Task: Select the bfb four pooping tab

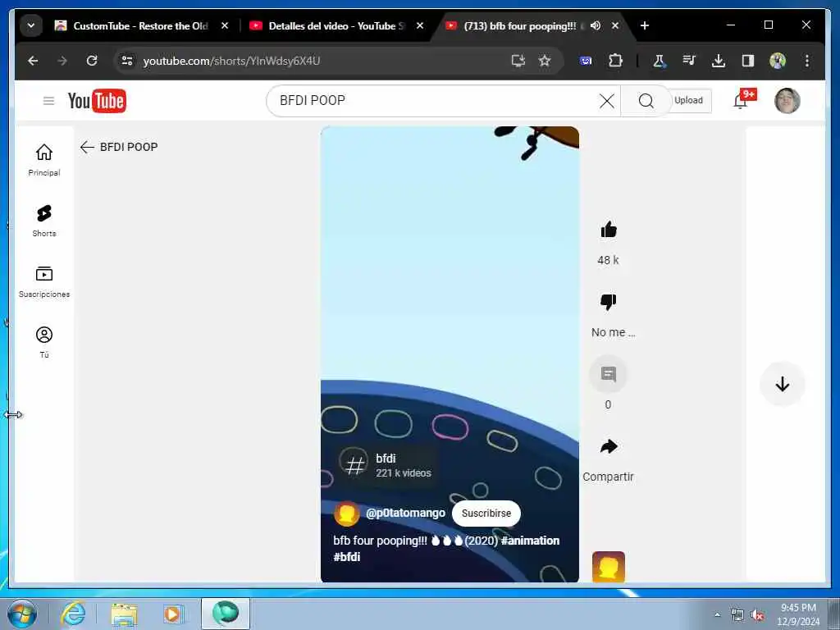Action: pos(519,25)
